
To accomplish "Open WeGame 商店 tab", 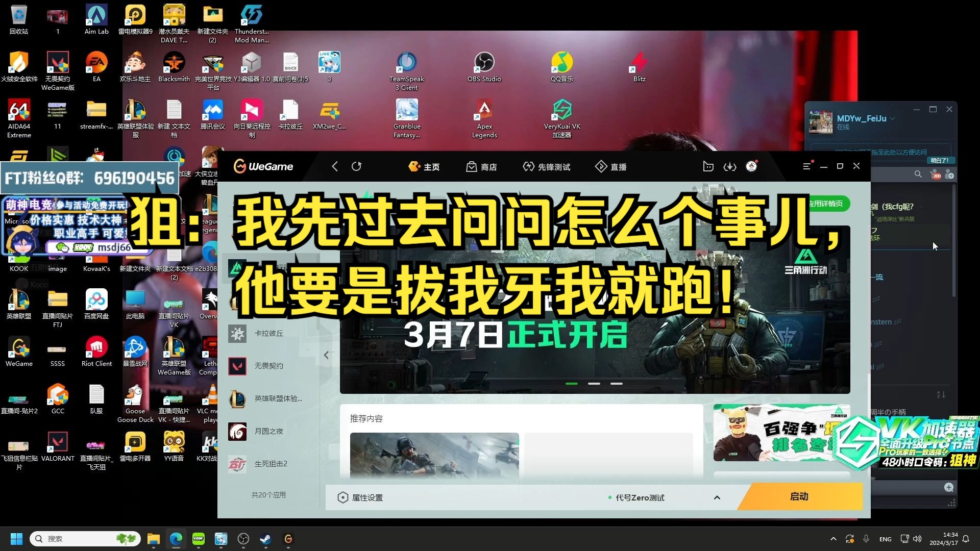I will 481,167.
